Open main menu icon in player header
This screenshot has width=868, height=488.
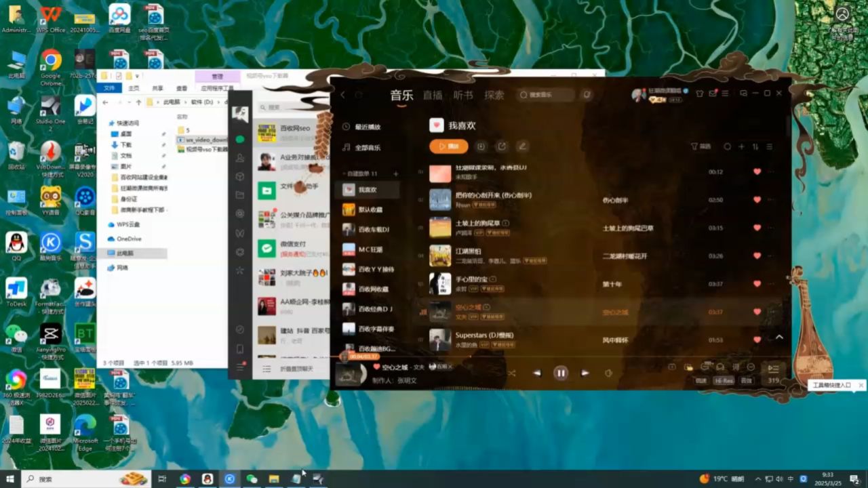pos(725,94)
